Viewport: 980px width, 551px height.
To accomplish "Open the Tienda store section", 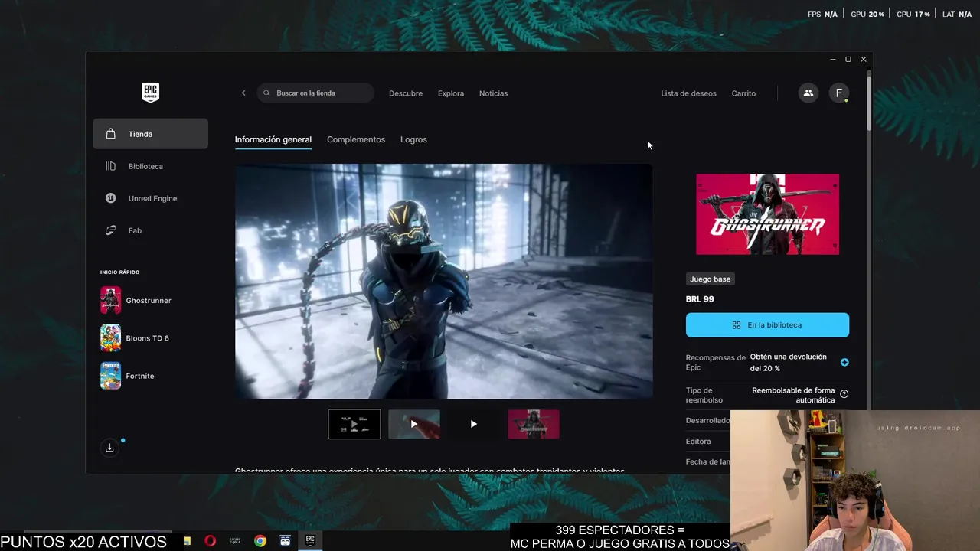I will (x=150, y=134).
